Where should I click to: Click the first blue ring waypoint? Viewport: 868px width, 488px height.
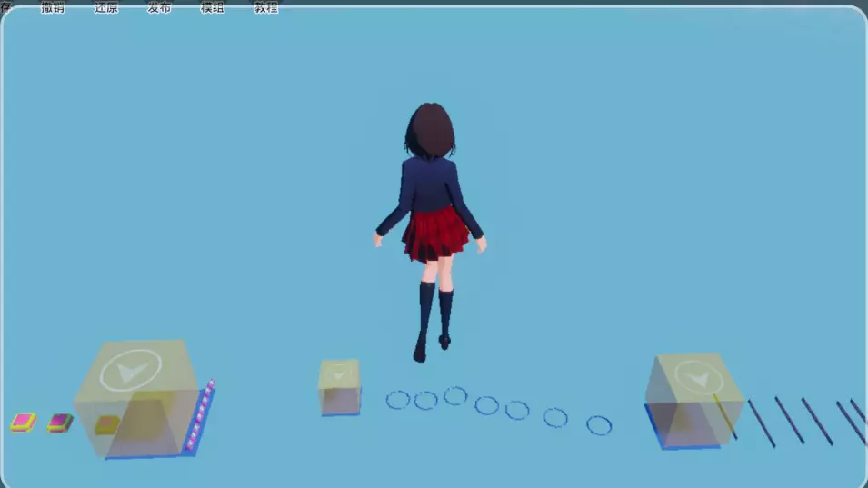pos(398,400)
